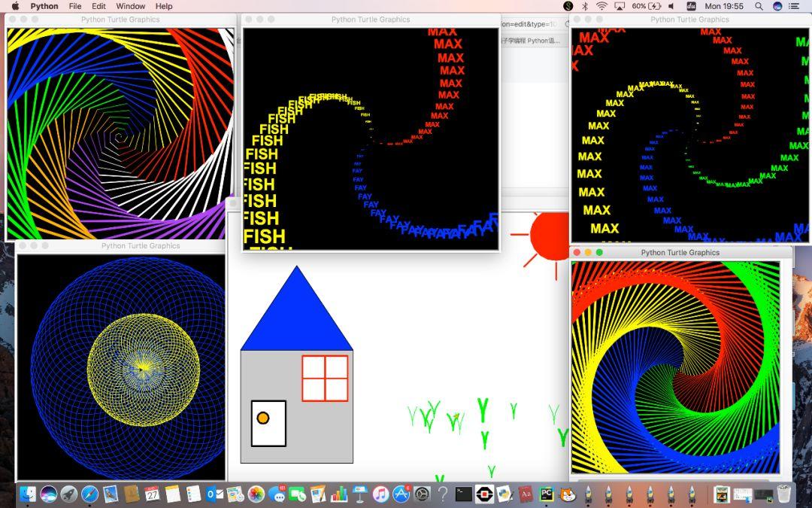Open Safari from the Dock
Viewport: 812px width, 508px height.
point(89,494)
